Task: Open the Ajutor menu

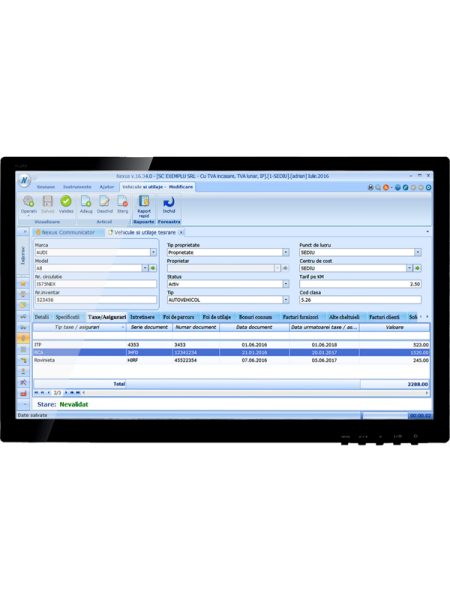Action: [107, 187]
